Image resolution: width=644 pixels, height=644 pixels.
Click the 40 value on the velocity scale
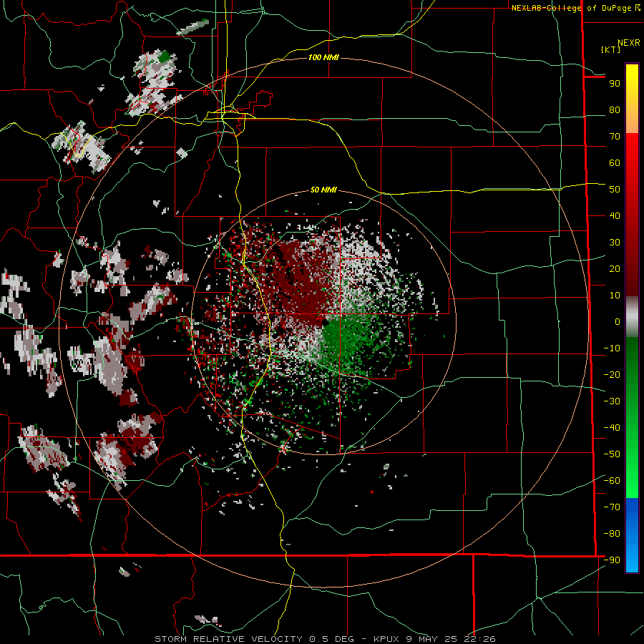(615, 216)
